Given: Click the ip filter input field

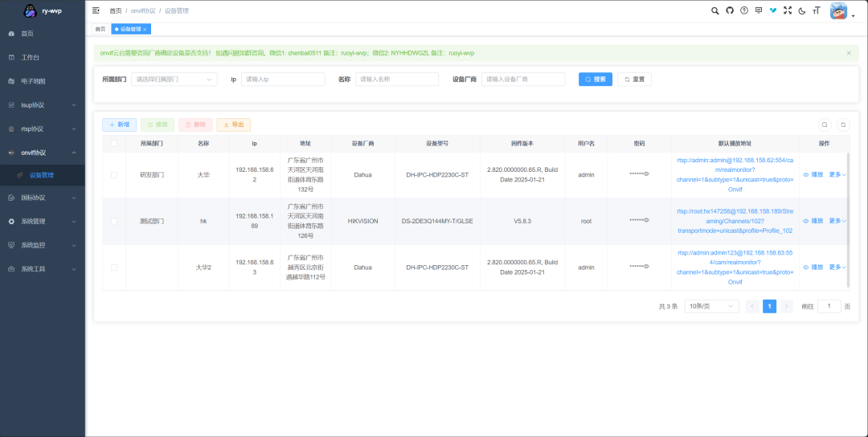Looking at the screenshot, I should click(x=283, y=80).
